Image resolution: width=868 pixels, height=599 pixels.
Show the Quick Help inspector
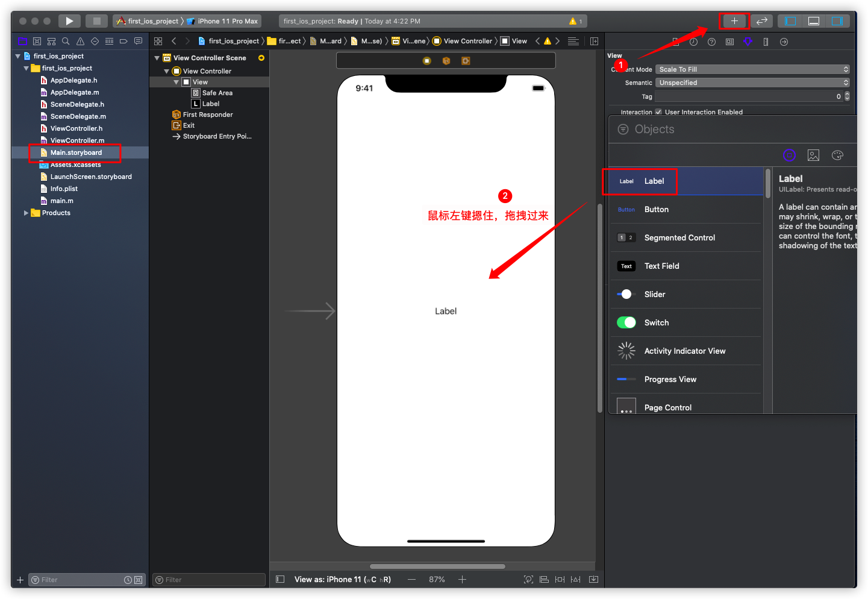pyautogui.click(x=711, y=42)
